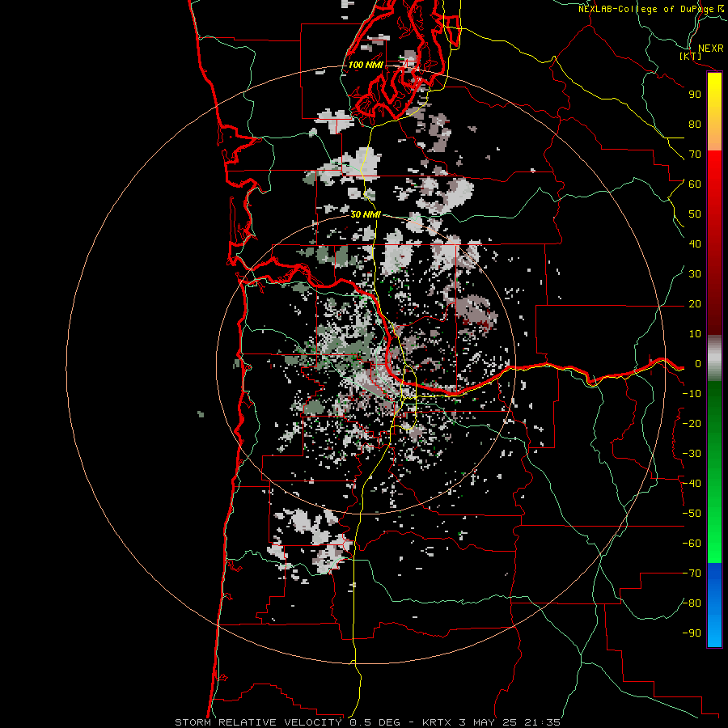
Task: Click the 0 value on velocity scale
Action: pyautogui.click(x=698, y=364)
